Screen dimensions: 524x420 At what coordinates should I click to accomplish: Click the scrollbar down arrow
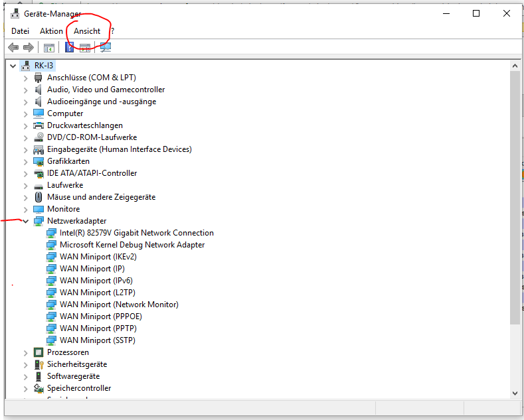515,393
